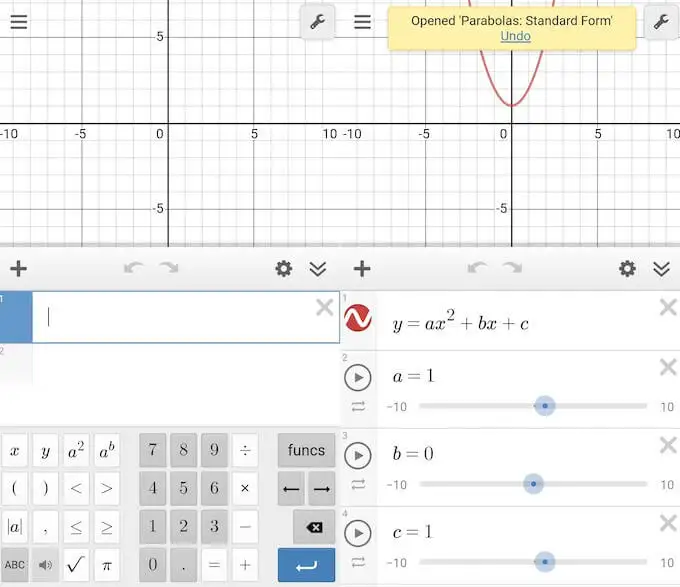The width and height of the screenshot is (680, 587).
Task: Open the hamburger menu on the left graph
Action: point(19,22)
